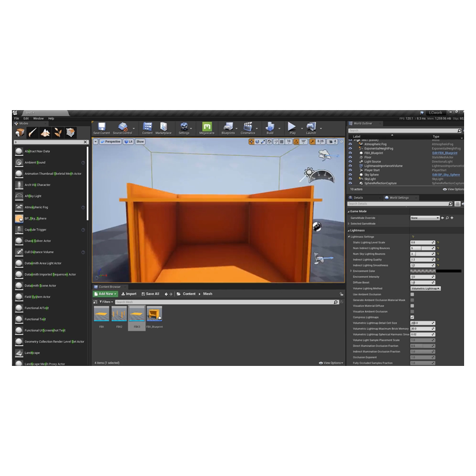Click the Launch toolbar icon

[311, 128]
